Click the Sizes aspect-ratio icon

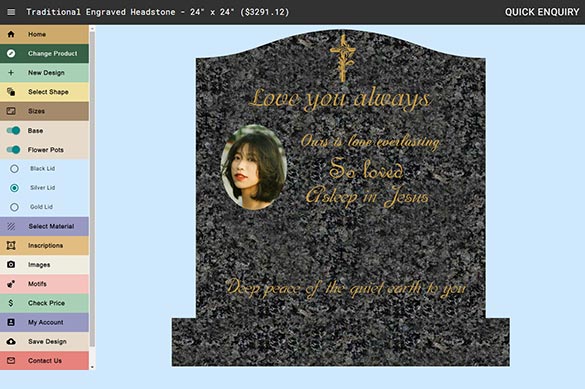11,111
